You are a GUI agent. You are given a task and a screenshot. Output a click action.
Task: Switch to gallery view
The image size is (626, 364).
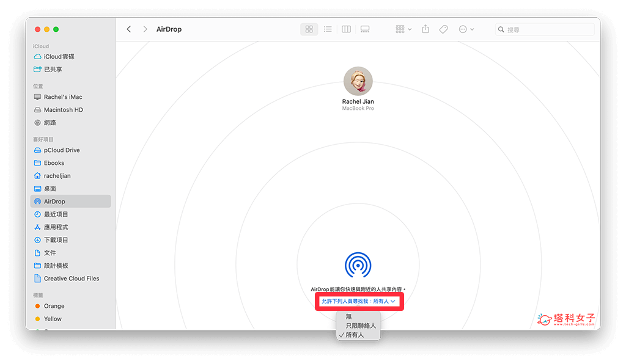[x=365, y=29]
